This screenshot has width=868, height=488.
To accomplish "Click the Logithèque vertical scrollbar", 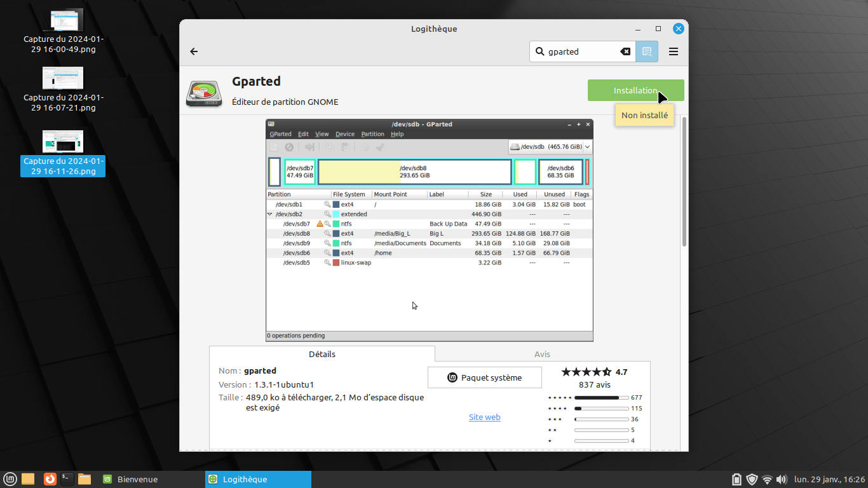I will point(684,181).
